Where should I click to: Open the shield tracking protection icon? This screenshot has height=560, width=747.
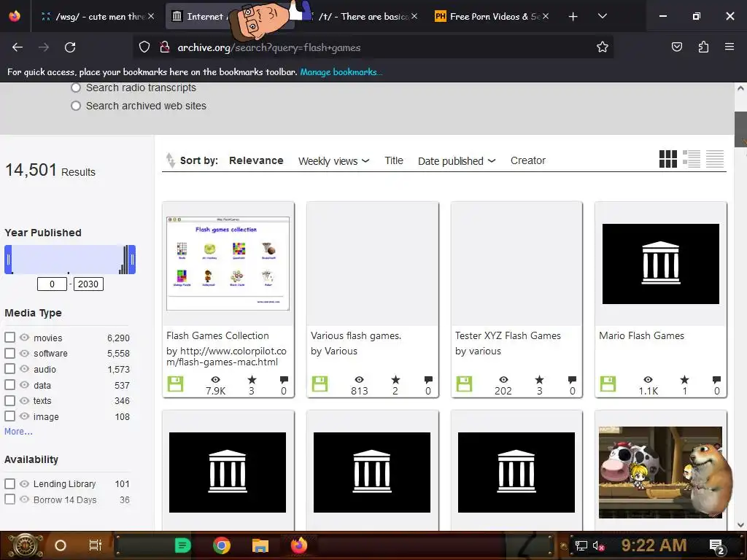point(144,47)
